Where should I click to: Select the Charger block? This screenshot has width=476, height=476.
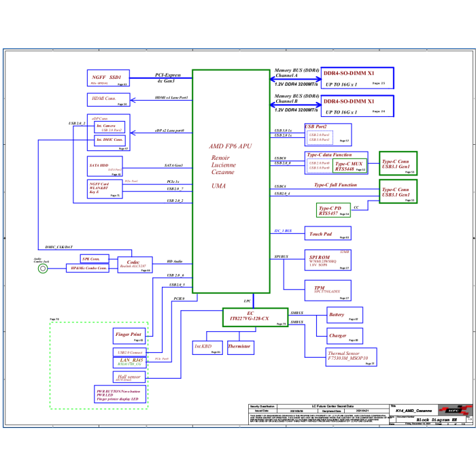[345, 336]
